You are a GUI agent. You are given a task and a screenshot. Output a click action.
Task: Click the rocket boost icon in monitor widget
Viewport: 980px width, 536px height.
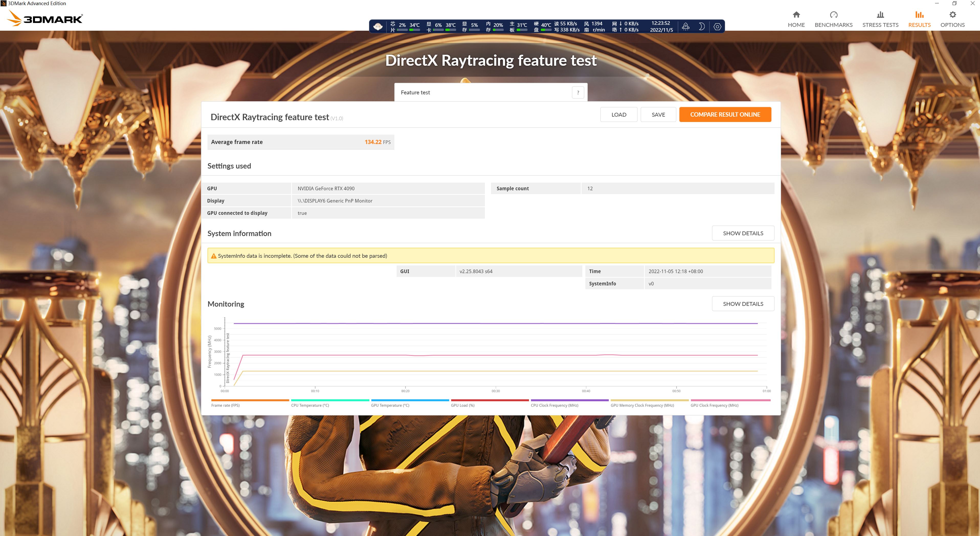[x=686, y=27]
